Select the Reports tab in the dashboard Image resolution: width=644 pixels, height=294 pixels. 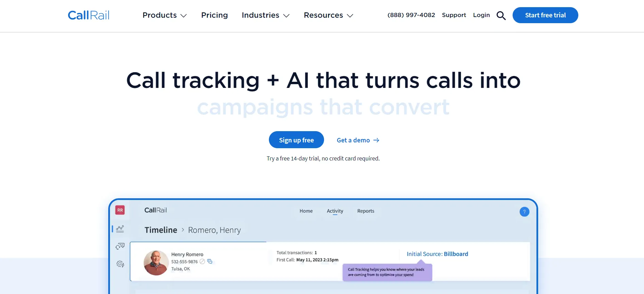[366, 211]
